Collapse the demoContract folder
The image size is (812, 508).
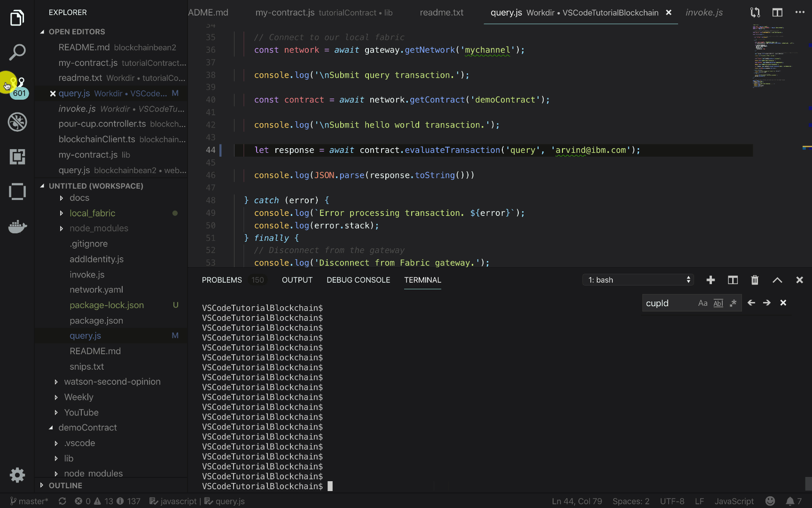pyautogui.click(x=87, y=428)
